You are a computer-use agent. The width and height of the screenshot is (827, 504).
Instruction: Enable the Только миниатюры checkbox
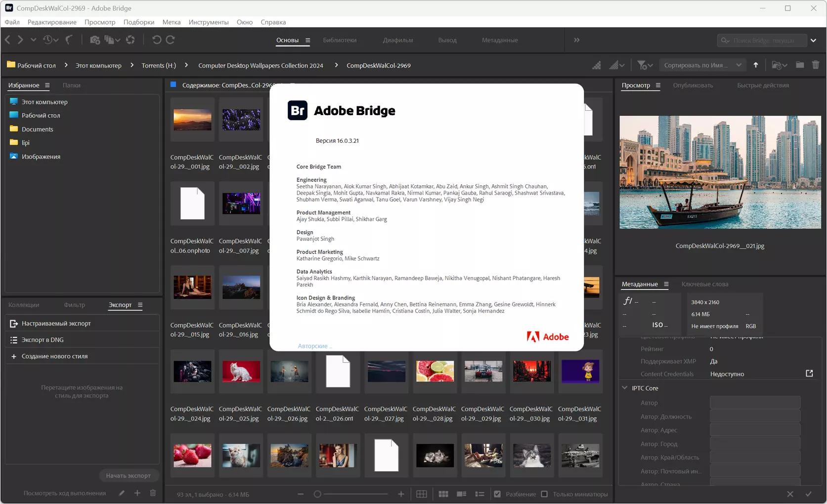[544, 494]
